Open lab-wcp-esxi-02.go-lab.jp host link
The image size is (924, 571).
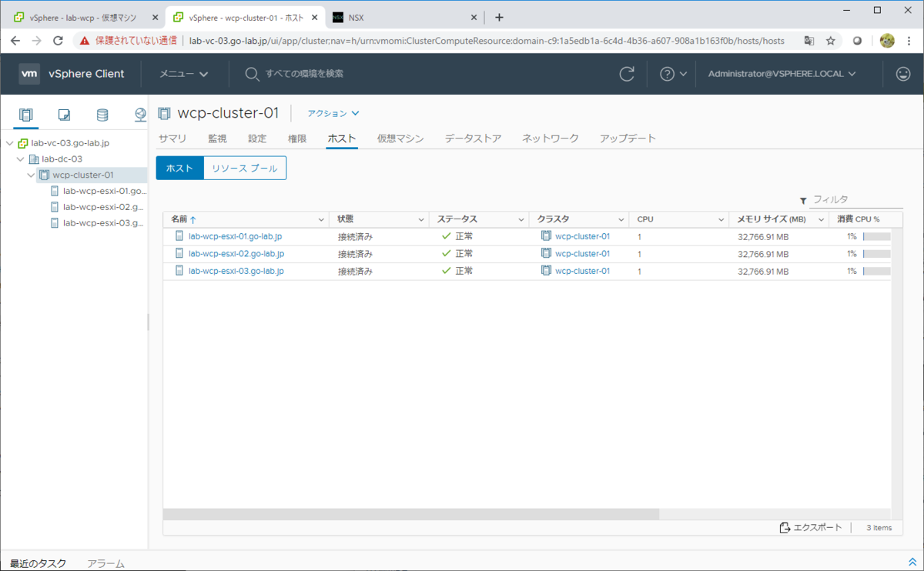(x=236, y=253)
